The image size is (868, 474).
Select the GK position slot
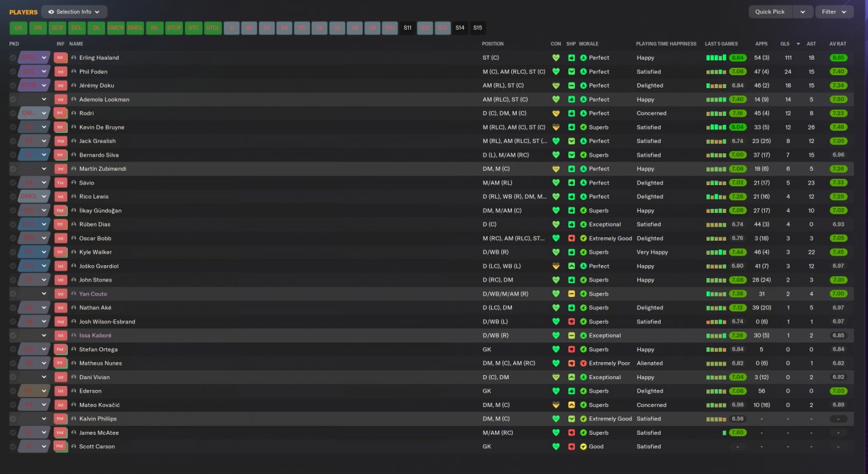coord(18,28)
